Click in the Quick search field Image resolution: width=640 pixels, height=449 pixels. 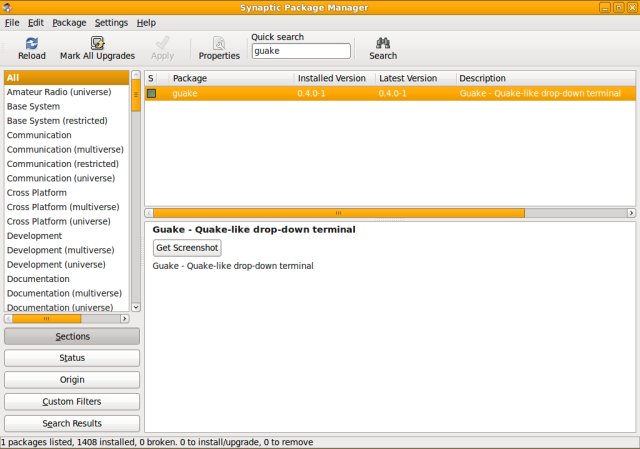[x=301, y=51]
